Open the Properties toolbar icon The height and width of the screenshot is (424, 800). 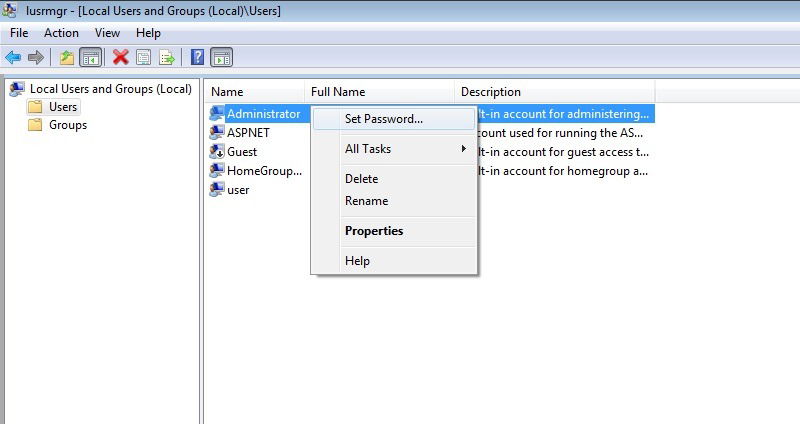pos(144,57)
